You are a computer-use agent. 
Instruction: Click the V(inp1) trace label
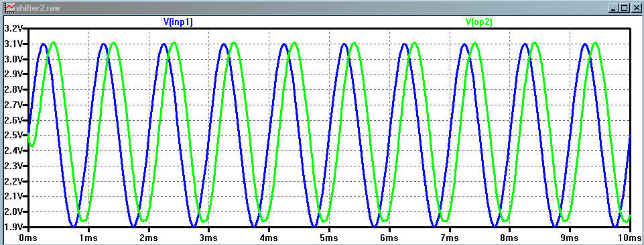[x=178, y=22]
